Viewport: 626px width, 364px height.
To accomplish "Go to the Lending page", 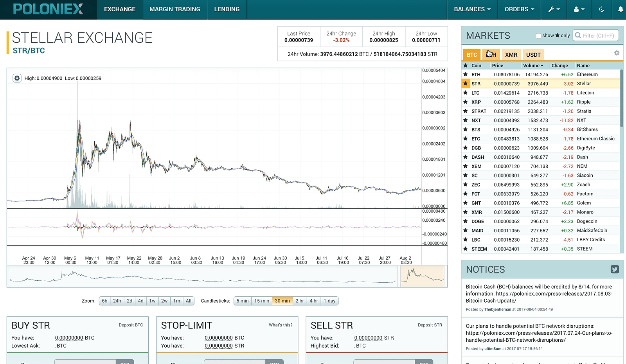I will pyautogui.click(x=227, y=9).
